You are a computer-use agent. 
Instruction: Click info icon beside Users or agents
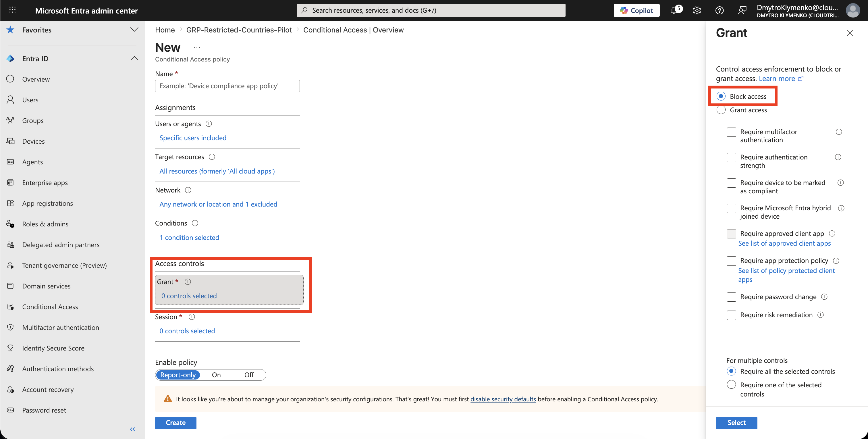[x=209, y=124]
